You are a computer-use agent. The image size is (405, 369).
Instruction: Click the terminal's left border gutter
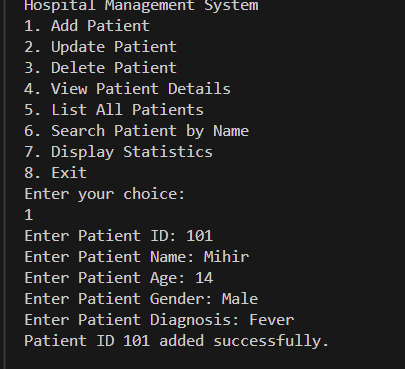(3, 184)
